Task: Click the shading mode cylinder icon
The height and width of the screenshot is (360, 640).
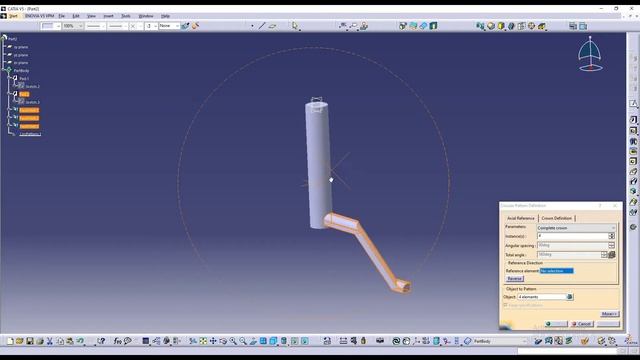Action: 284,341
